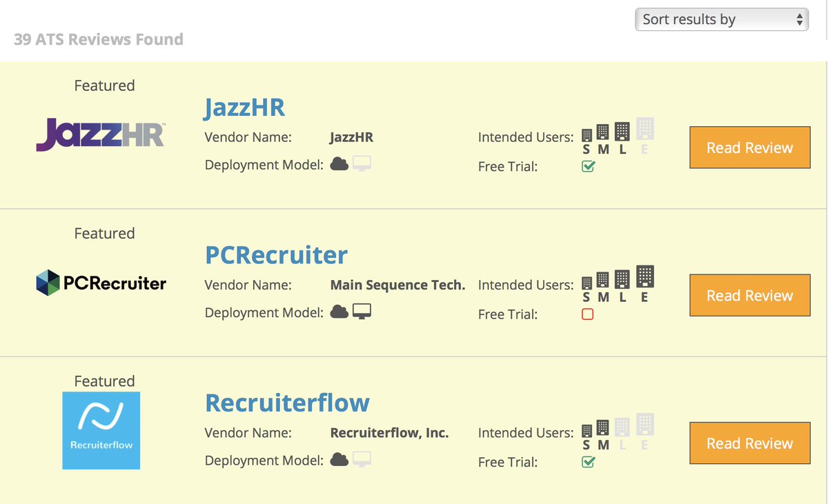The image size is (828, 504).
Task: Click PCRecruiter small business building icon
Action: tap(586, 283)
